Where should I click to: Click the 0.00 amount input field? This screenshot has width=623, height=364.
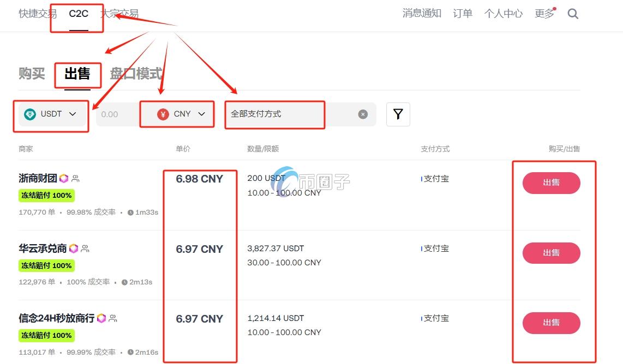[x=123, y=114]
